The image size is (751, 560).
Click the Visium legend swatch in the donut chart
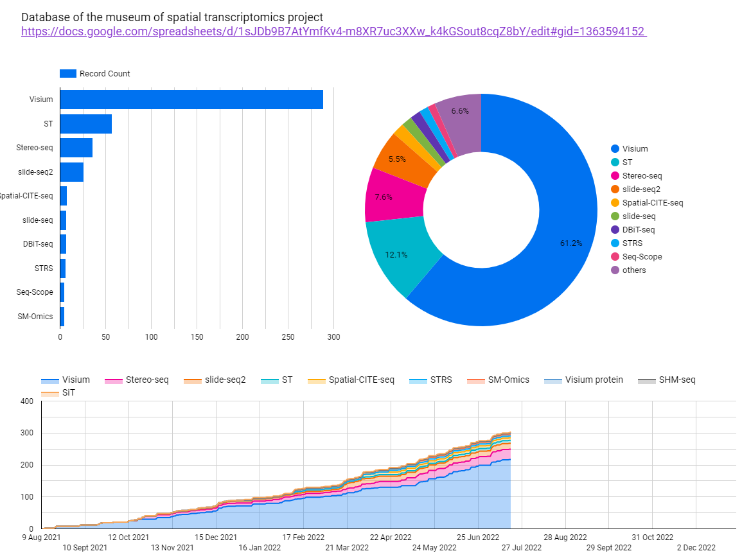coord(614,148)
